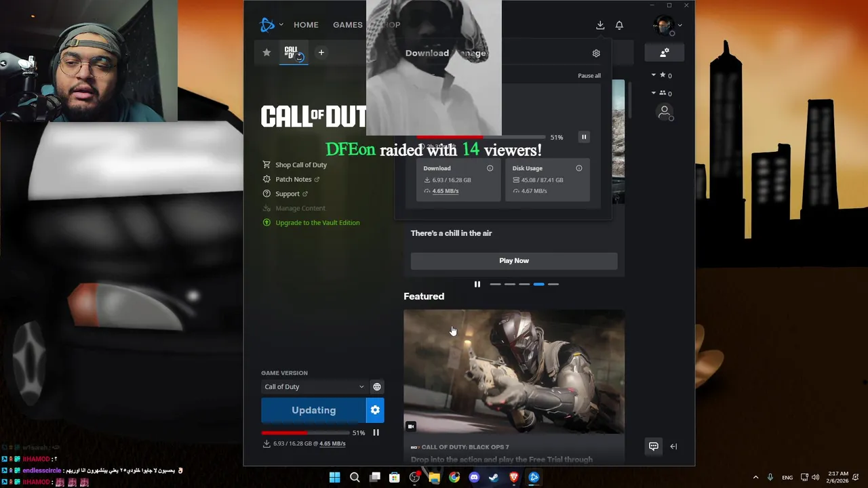
Task: Select the active fourth carousel indicator
Action: point(538,284)
